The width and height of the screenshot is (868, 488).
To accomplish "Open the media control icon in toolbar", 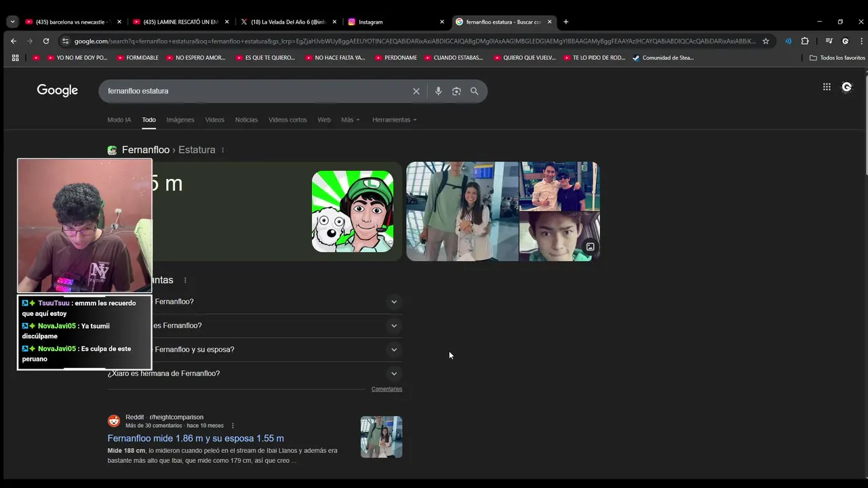I will (829, 41).
